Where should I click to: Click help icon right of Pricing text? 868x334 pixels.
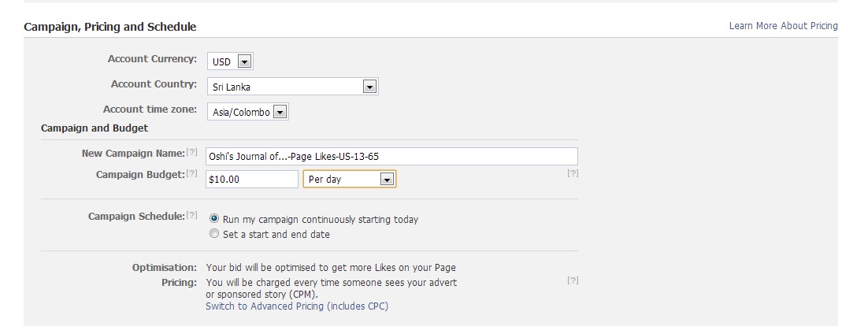coord(573,280)
